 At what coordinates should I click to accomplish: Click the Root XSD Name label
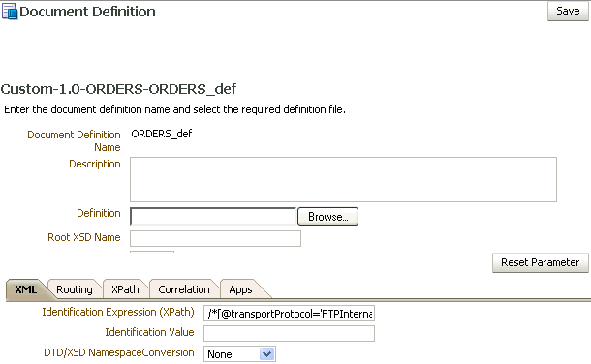84,237
